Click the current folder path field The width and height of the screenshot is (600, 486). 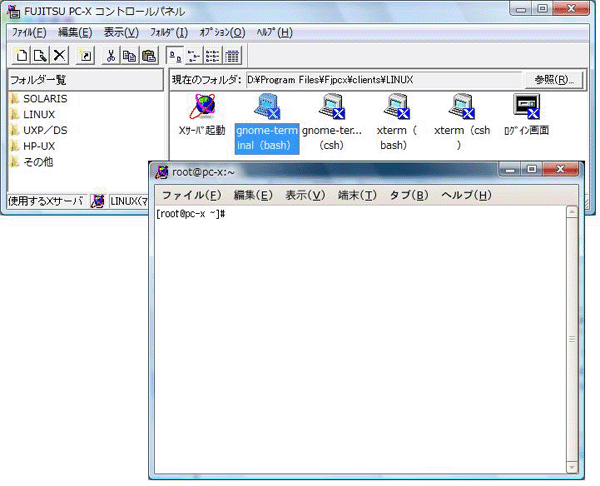(x=384, y=80)
